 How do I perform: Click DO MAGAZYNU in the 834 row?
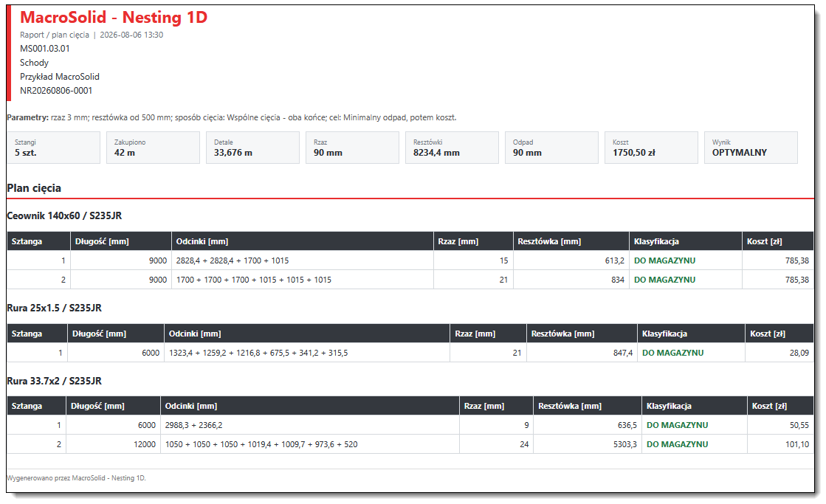pos(665,280)
